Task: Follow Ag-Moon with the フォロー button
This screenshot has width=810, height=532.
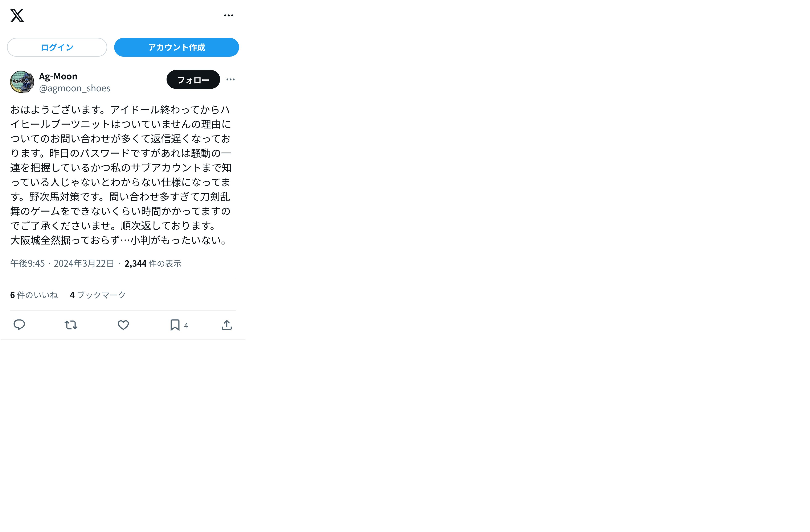Action: (x=193, y=80)
